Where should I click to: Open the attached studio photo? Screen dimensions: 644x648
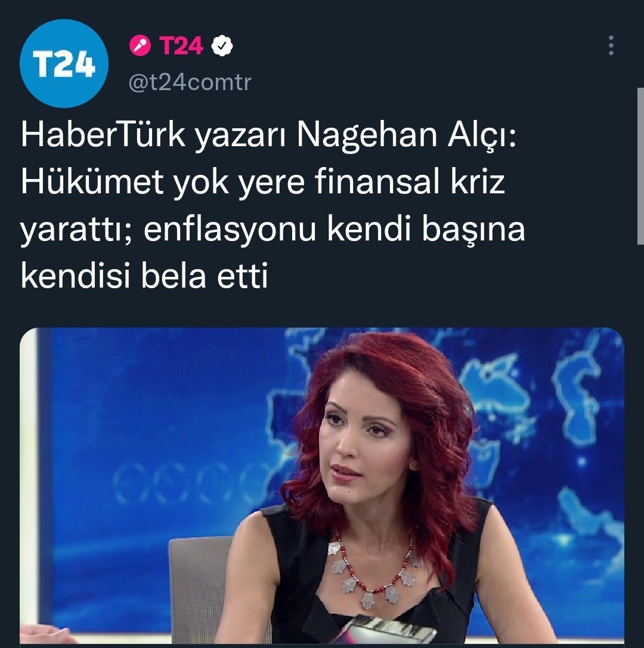(322, 486)
